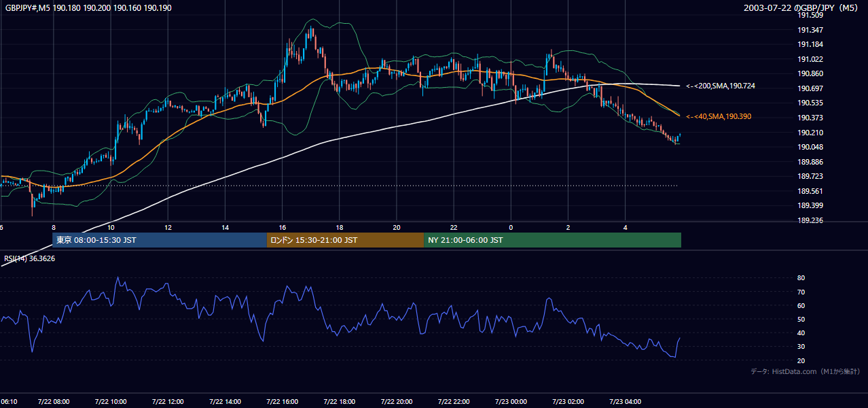Click price axis label 189.236

pos(811,220)
